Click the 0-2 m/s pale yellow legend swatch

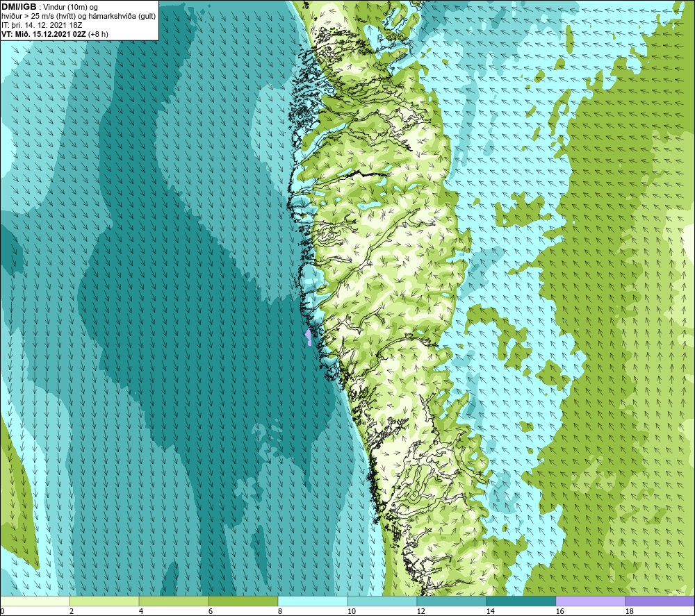click(x=35, y=601)
